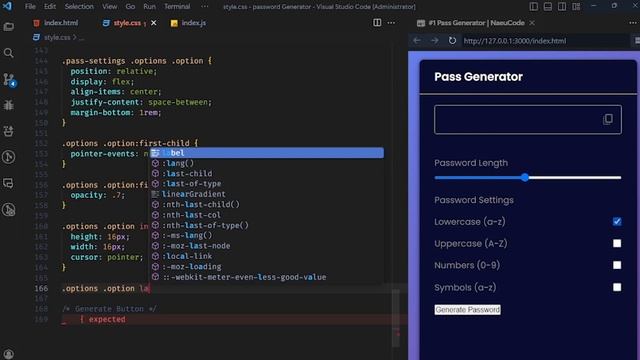Choose ':last-child' autocomplete suggestion
The image size is (640, 360).
coord(267,173)
